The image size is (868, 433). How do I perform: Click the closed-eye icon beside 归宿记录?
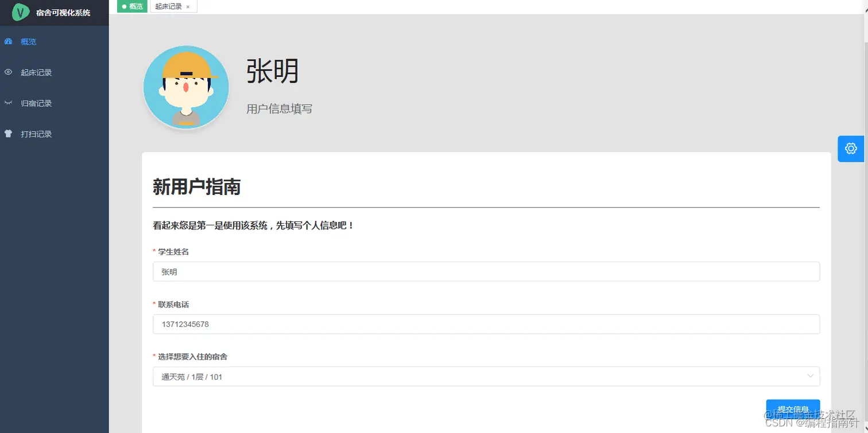8,103
